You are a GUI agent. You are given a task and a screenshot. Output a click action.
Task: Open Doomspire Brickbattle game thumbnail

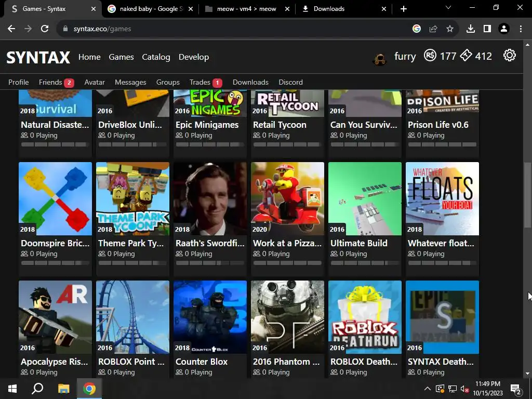click(55, 198)
